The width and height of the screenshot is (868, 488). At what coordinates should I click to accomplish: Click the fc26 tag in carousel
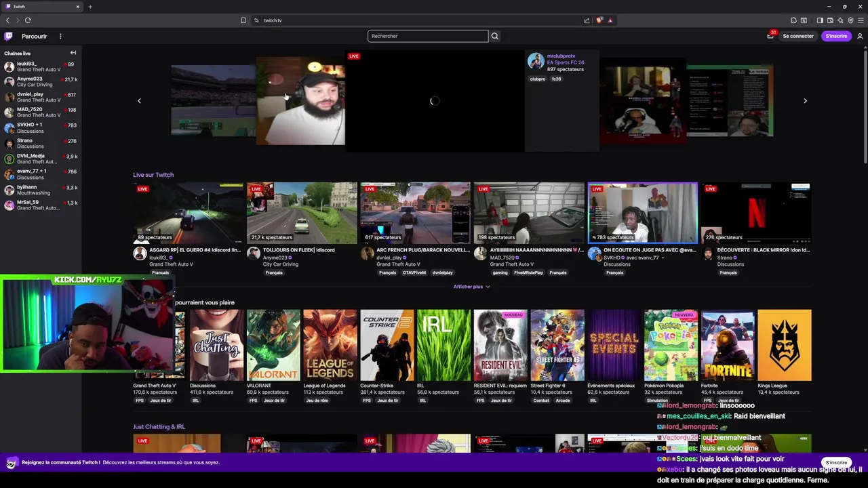[x=556, y=79]
